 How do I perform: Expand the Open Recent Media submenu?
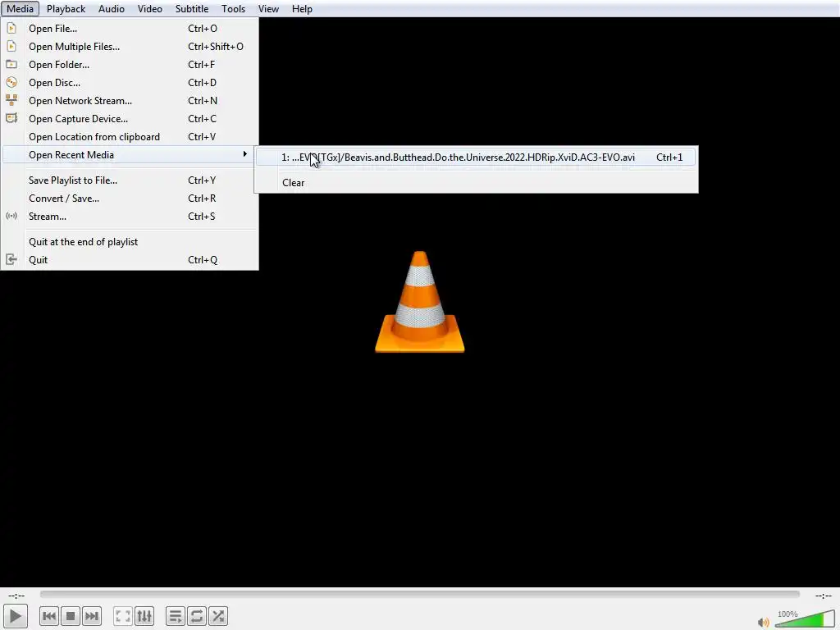pos(130,155)
